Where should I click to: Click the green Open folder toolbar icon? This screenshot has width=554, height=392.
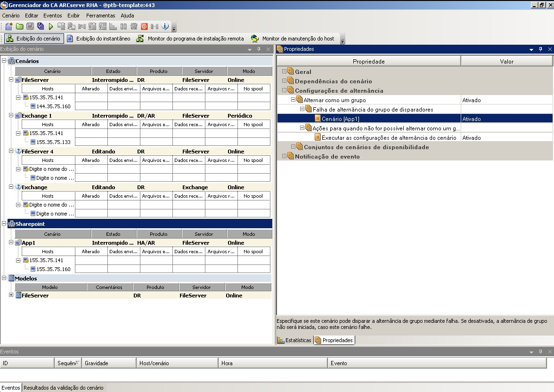click(19, 27)
